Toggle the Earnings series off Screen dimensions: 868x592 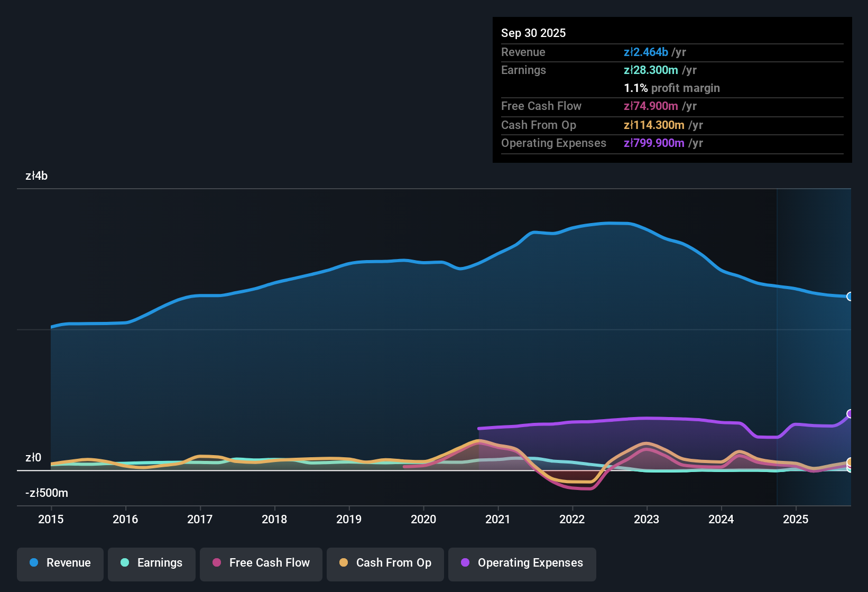pos(152,563)
